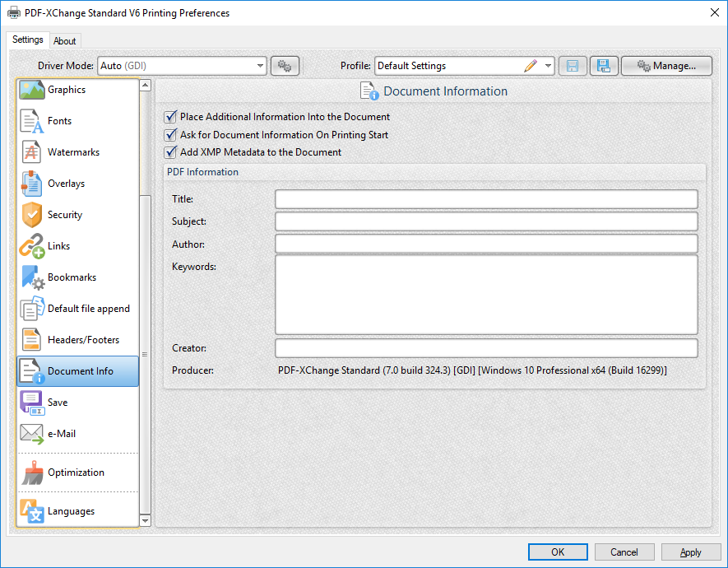The height and width of the screenshot is (568, 728).
Task: Click the Author input field
Action: [x=486, y=244]
